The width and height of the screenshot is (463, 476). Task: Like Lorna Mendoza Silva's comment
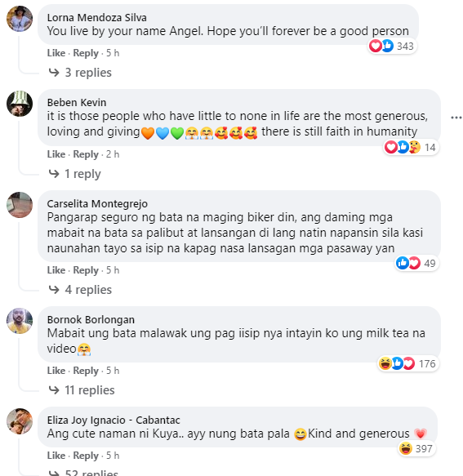tap(56, 53)
